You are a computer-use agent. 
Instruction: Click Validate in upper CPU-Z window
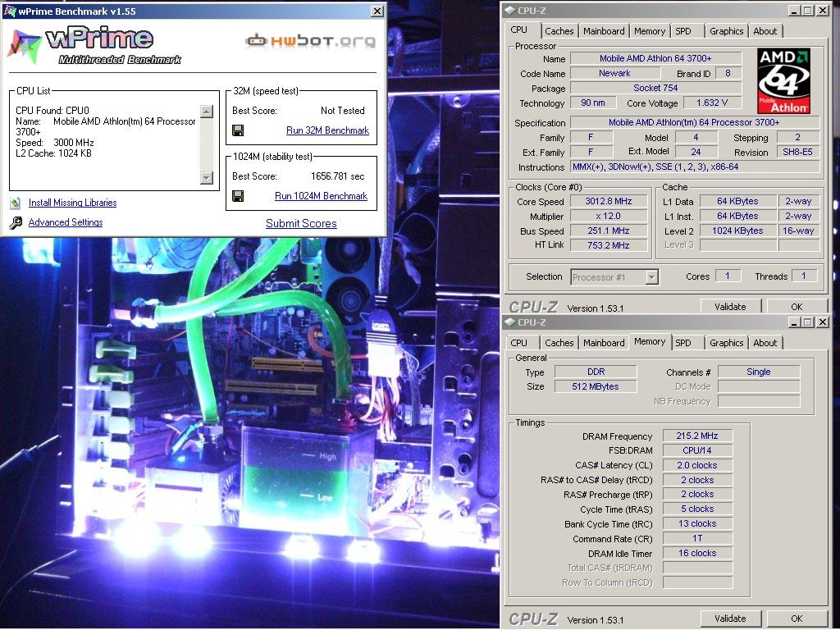[x=730, y=307]
